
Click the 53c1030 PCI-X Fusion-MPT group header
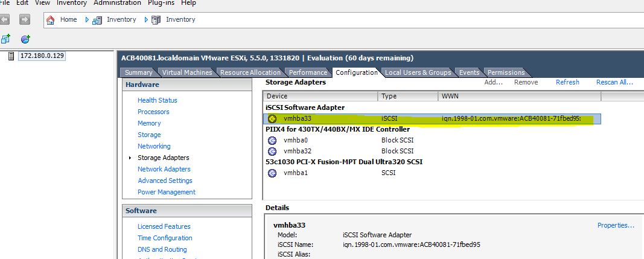344,162
